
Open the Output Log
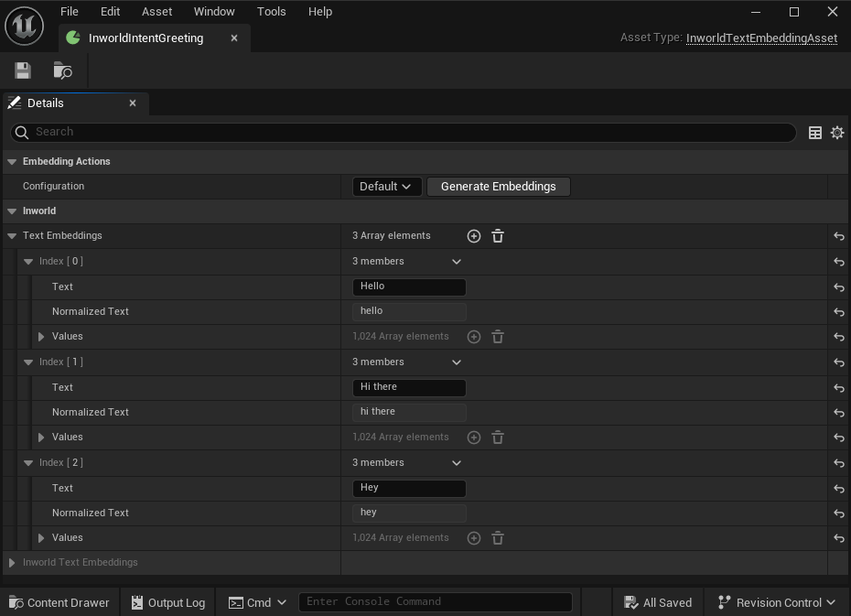pos(168,602)
